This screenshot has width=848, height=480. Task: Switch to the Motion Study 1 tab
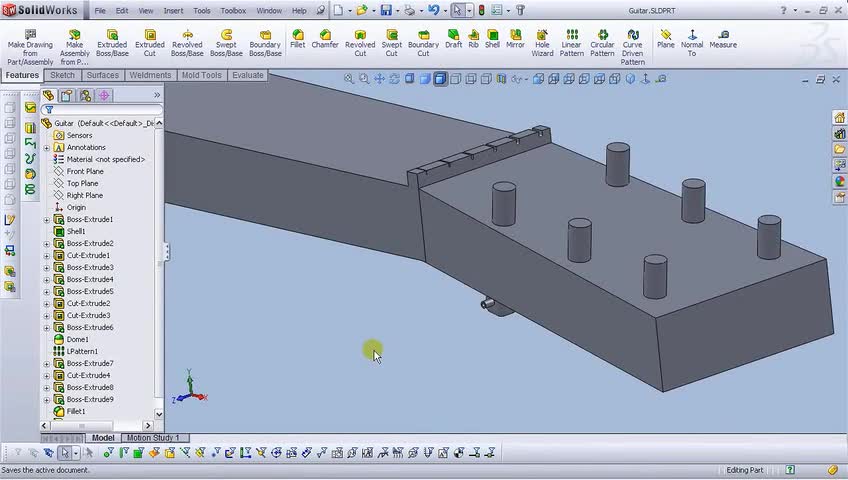(x=152, y=438)
